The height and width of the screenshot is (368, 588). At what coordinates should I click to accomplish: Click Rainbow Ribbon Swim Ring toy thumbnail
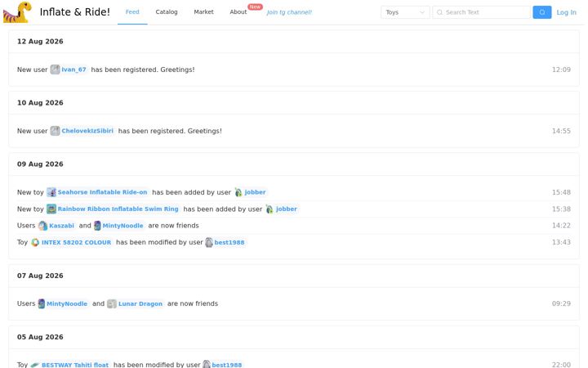51,209
